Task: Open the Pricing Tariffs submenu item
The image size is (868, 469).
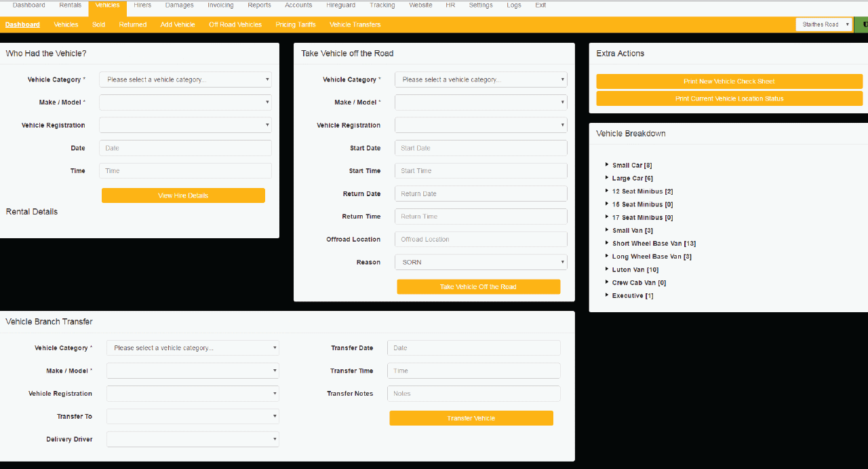Action: coord(295,24)
